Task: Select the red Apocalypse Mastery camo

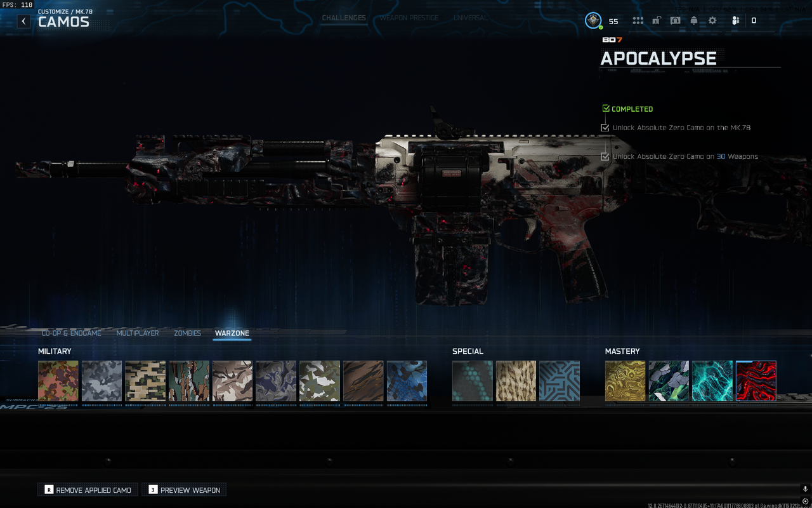Action: (756, 381)
